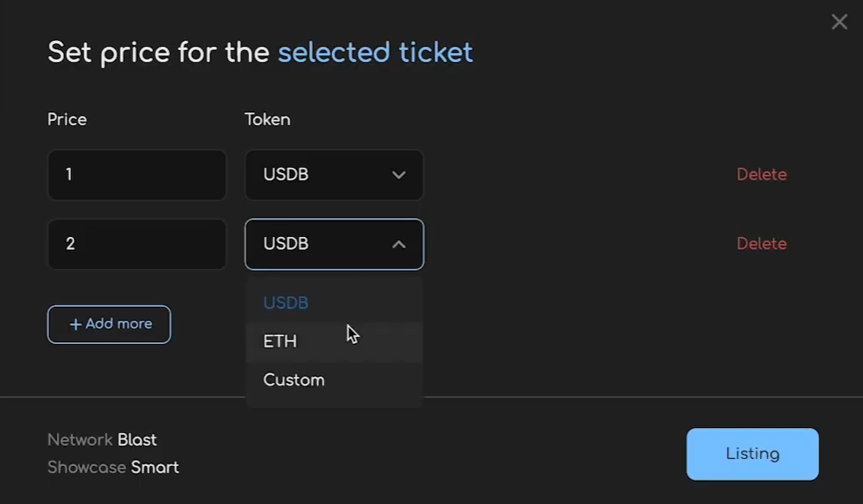Click the chevron on the first Token dropdown
Viewport: 863px width, 504px height.
point(399,175)
